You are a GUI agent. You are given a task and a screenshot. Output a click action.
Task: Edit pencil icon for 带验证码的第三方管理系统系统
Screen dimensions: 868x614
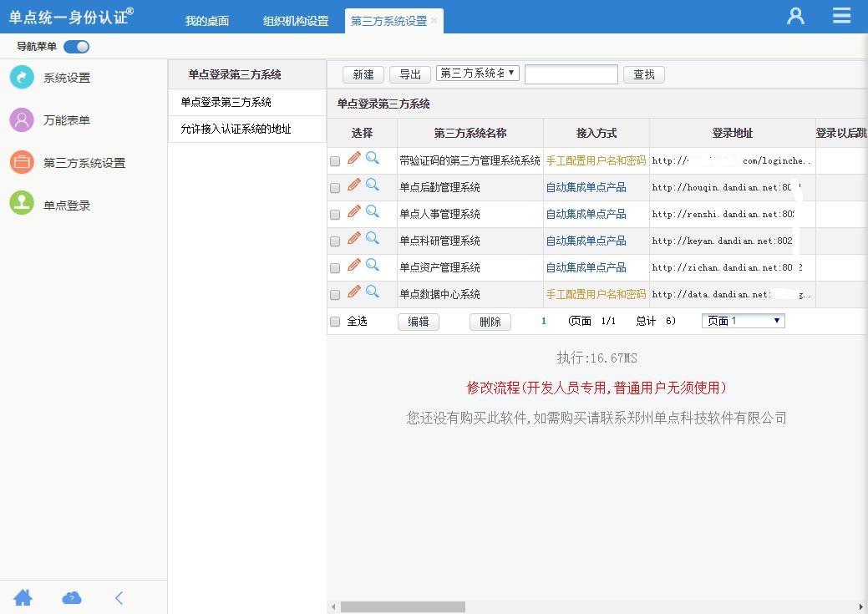354,159
